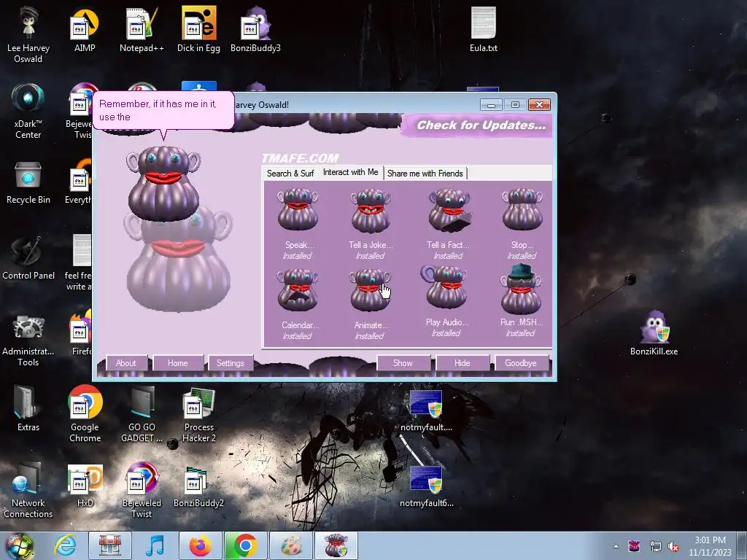Select Network Connections desktop icon
This screenshot has height=560, width=747.
[28, 490]
